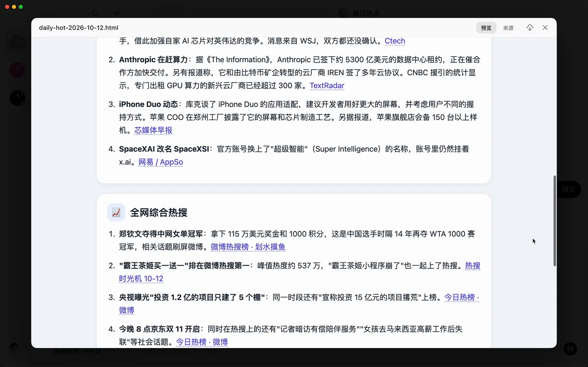The width and height of the screenshot is (588, 367).
Task: Click the search icon in the background window
Action: 95,13
